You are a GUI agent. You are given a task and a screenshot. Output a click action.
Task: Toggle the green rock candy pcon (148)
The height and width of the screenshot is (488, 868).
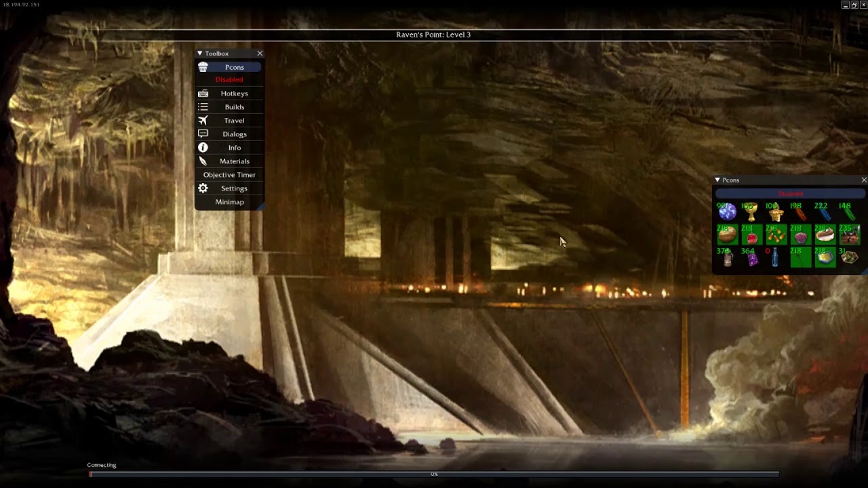pos(849,212)
